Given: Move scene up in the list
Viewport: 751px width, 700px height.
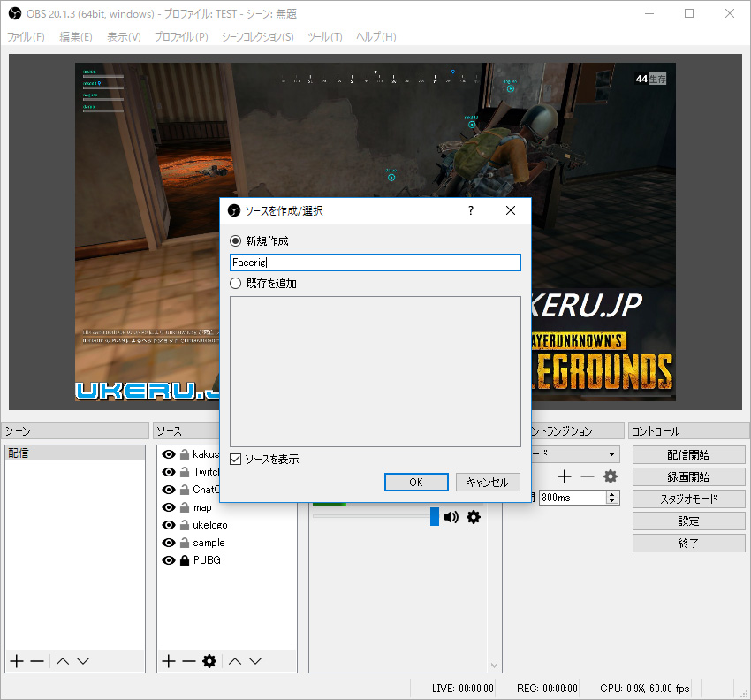Looking at the screenshot, I should tap(63, 661).
